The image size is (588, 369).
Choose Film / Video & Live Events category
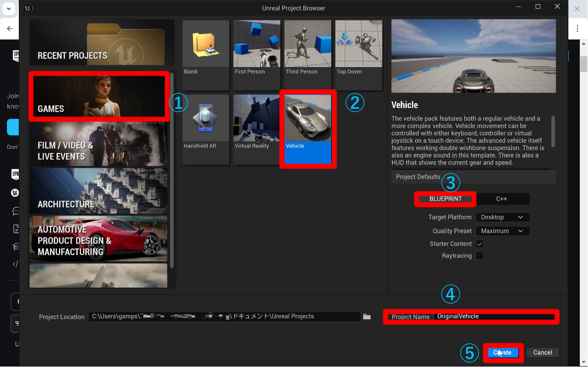[98, 144]
